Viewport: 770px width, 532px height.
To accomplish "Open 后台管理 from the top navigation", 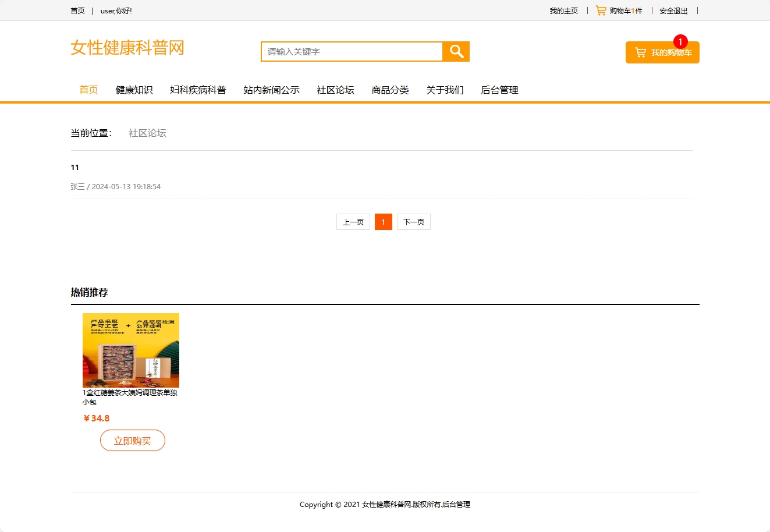I will (499, 90).
